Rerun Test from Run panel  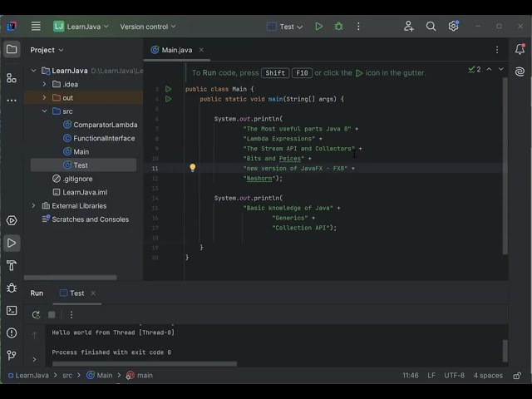click(x=36, y=315)
